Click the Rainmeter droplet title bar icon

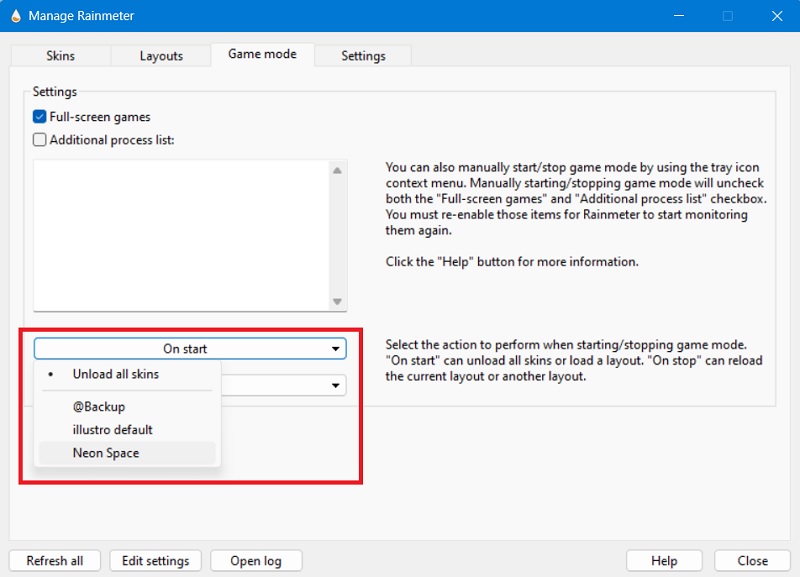[14, 16]
